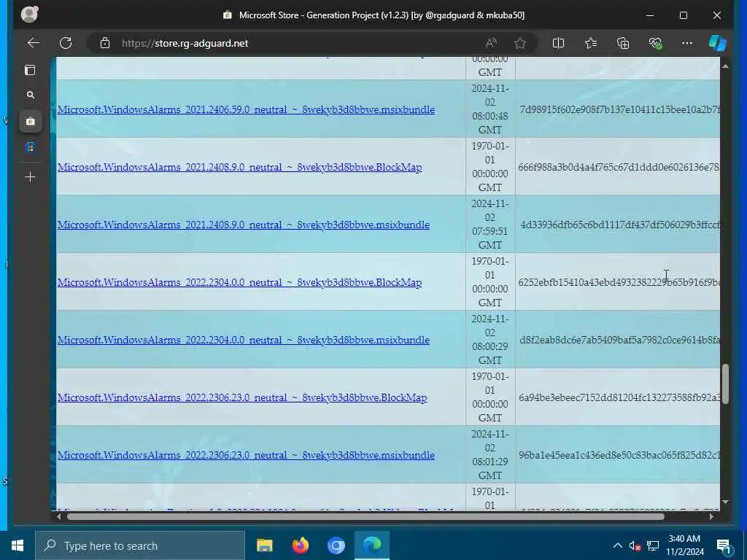
Task: Open File Explorer from taskbar
Action: coord(264,545)
